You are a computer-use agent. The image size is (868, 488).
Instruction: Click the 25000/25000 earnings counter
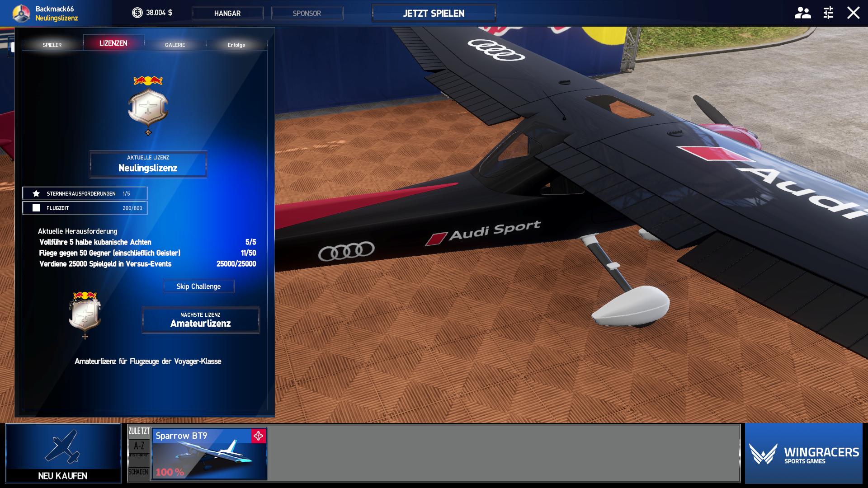click(236, 264)
